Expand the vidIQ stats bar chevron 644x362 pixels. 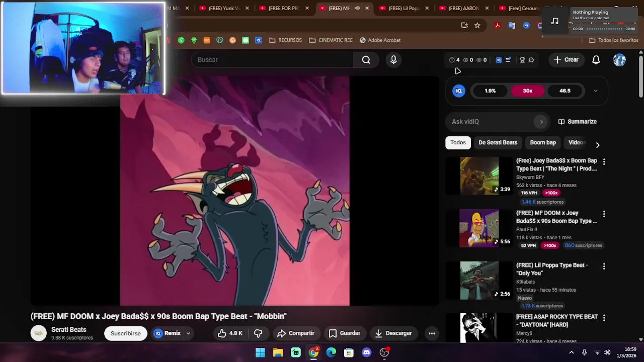[596, 91]
